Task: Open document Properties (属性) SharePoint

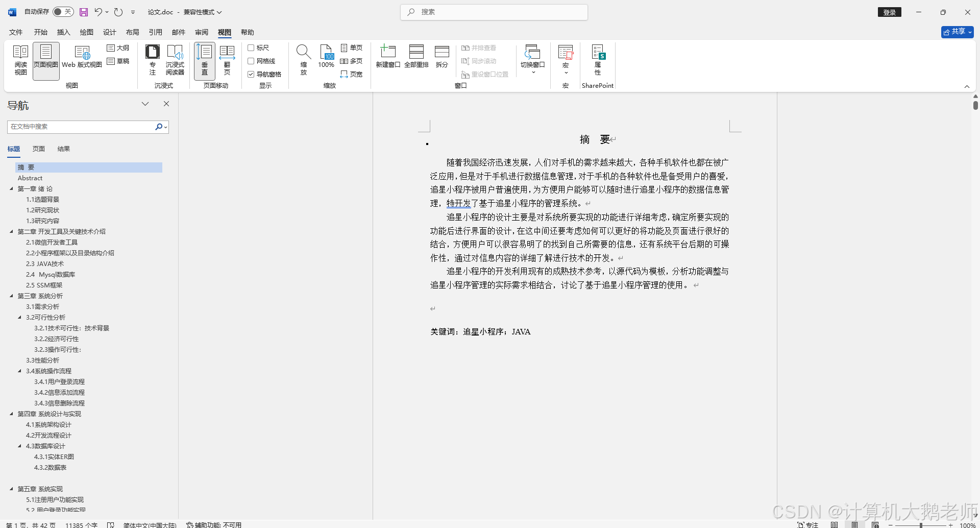Action: [598, 61]
